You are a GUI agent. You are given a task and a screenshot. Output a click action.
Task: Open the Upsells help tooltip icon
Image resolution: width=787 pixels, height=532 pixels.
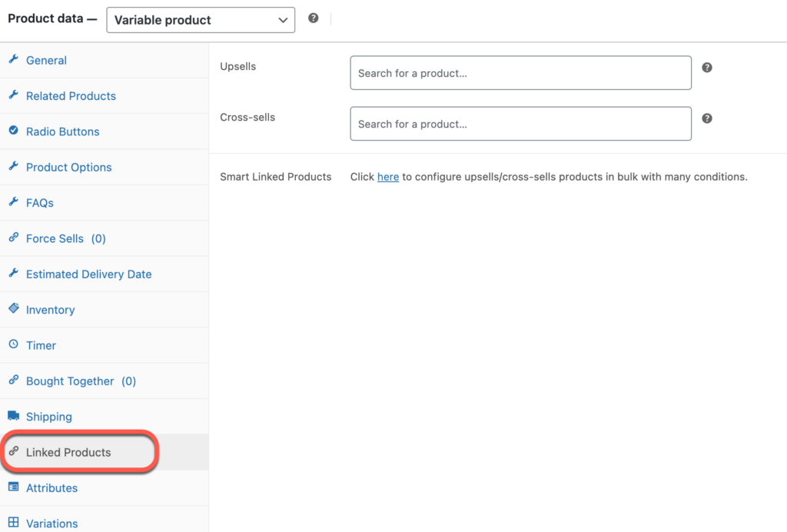pos(706,68)
